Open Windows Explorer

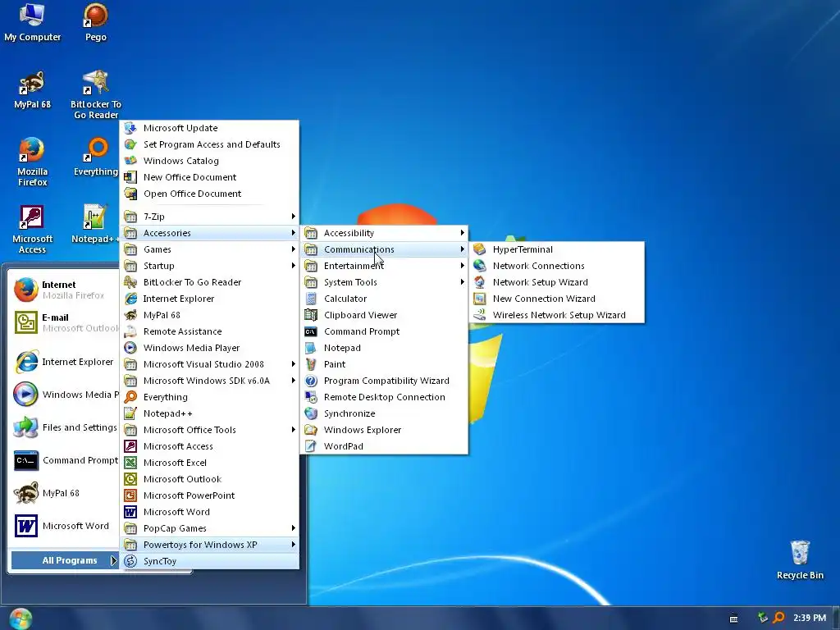[x=384, y=430]
